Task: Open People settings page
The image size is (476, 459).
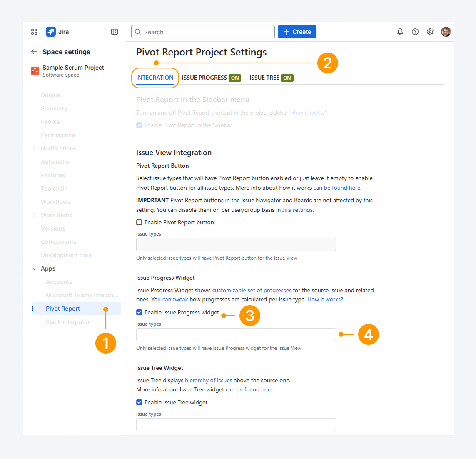Action: pyautogui.click(x=50, y=122)
